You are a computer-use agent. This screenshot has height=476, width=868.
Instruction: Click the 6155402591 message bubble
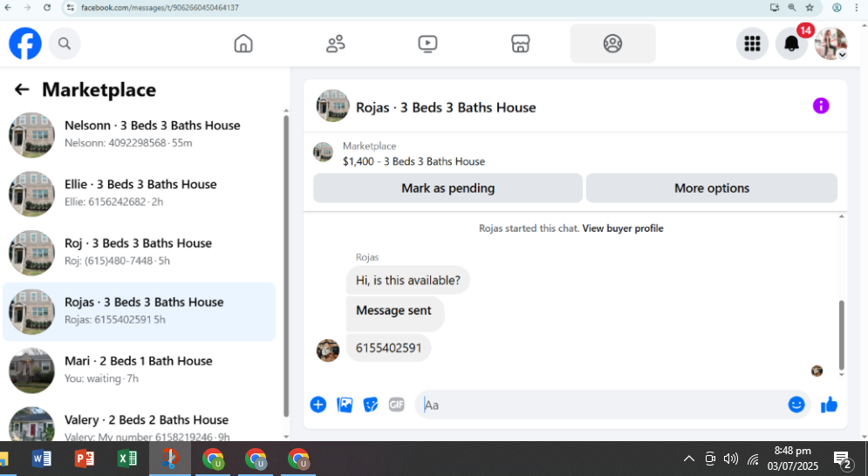coord(388,348)
